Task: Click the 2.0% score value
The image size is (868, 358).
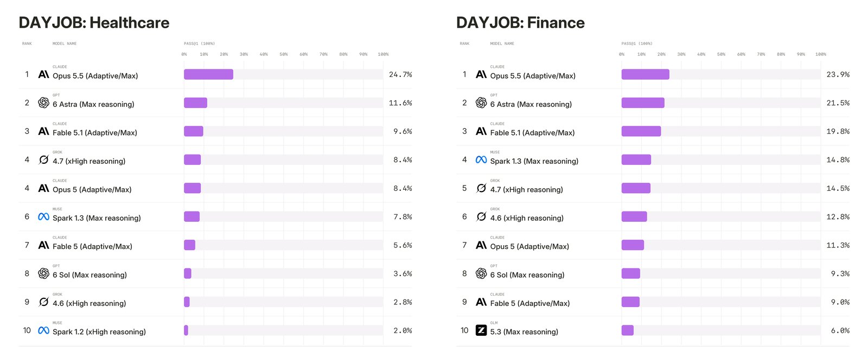Action: 403,330
